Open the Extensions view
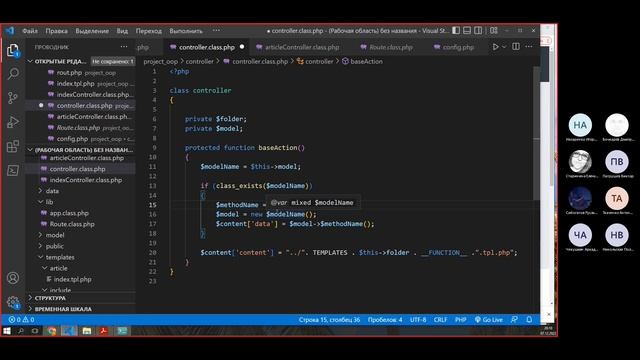The image size is (640, 360). (13, 146)
